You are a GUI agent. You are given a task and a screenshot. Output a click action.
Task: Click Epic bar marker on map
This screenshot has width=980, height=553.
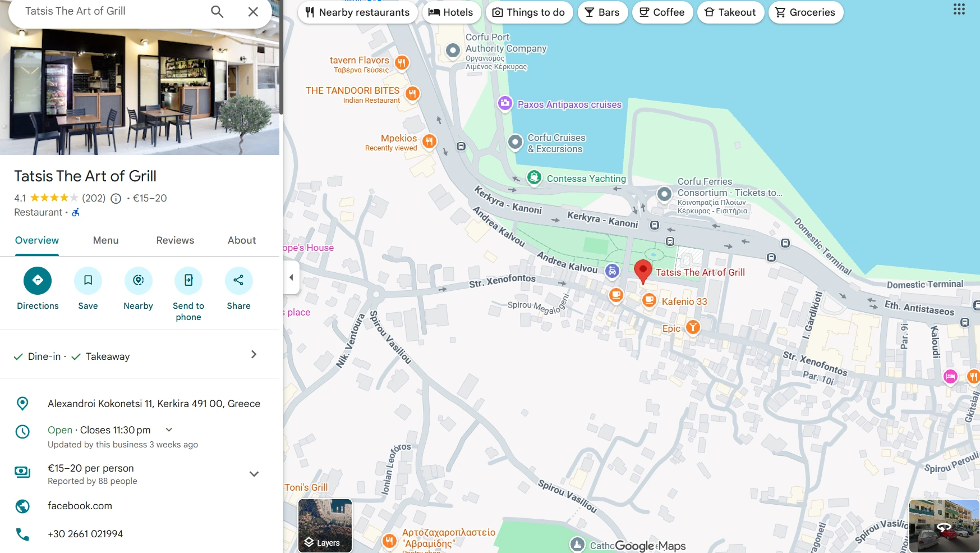[693, 327]
